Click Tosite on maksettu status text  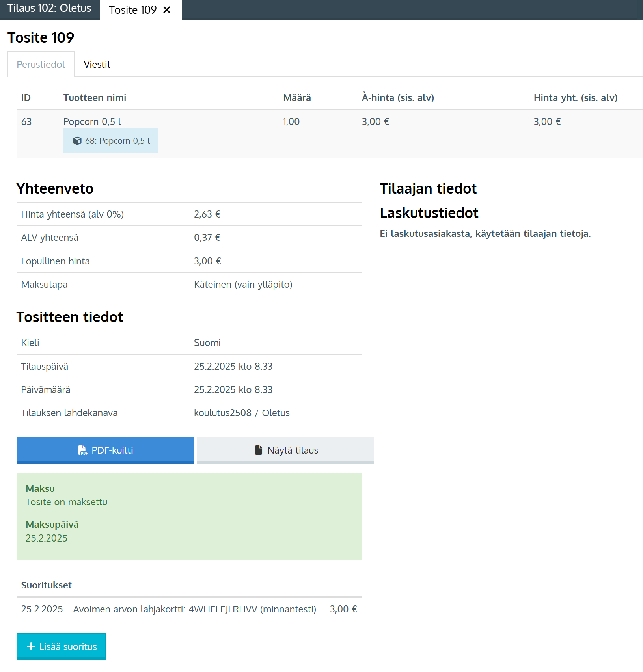point(67,502)
